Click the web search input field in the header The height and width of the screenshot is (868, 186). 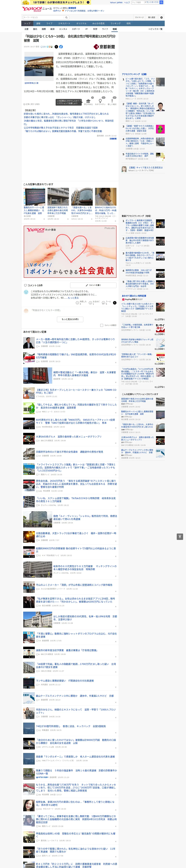coord(138,2)
